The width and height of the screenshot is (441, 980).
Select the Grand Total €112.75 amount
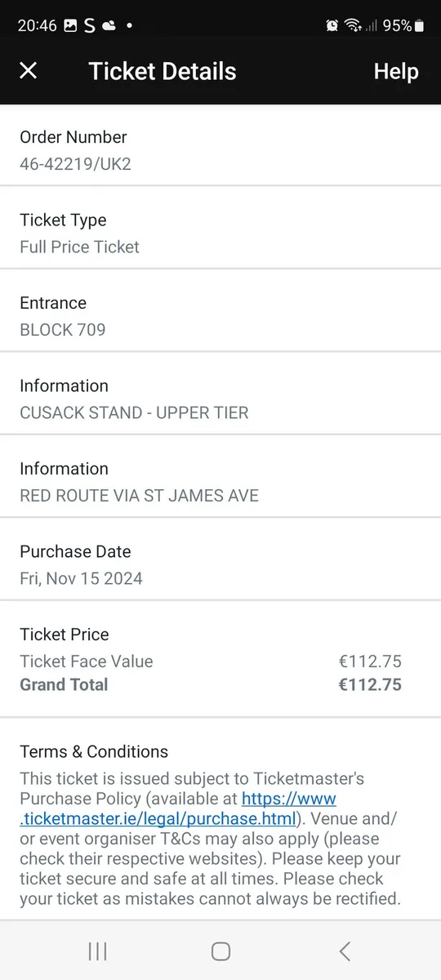point(370,684)
